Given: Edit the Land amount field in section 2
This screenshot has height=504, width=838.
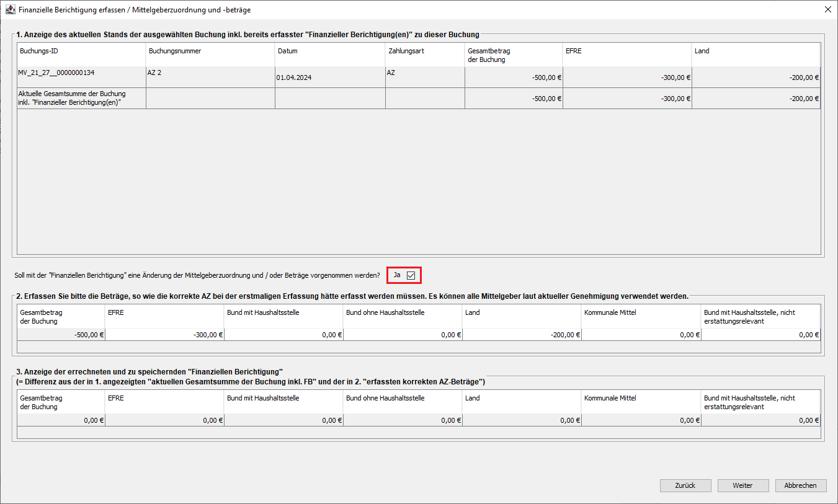Looking at the screenshot, I should coord(522,335).
